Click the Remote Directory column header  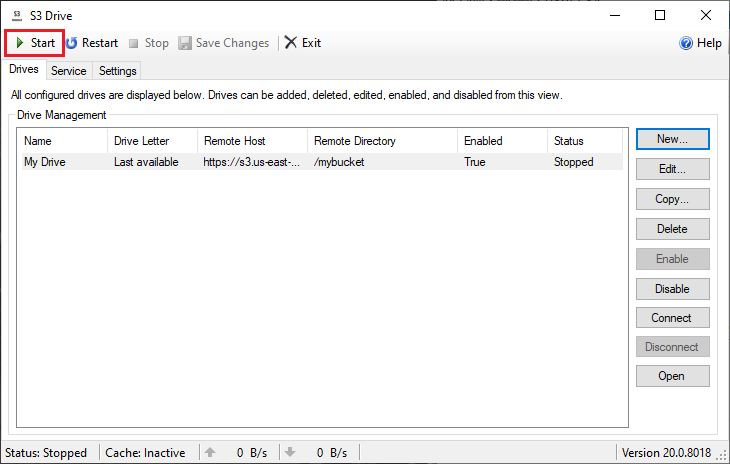click(382, 141)
